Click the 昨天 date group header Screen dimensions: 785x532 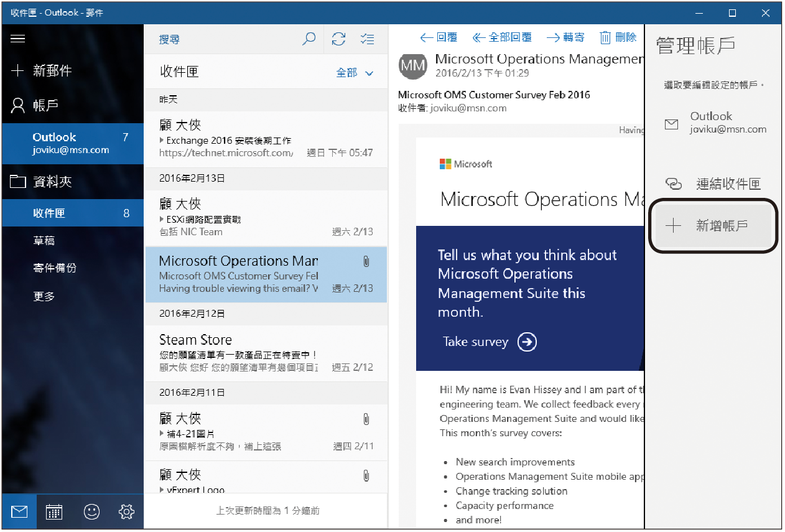click(266, 100)
